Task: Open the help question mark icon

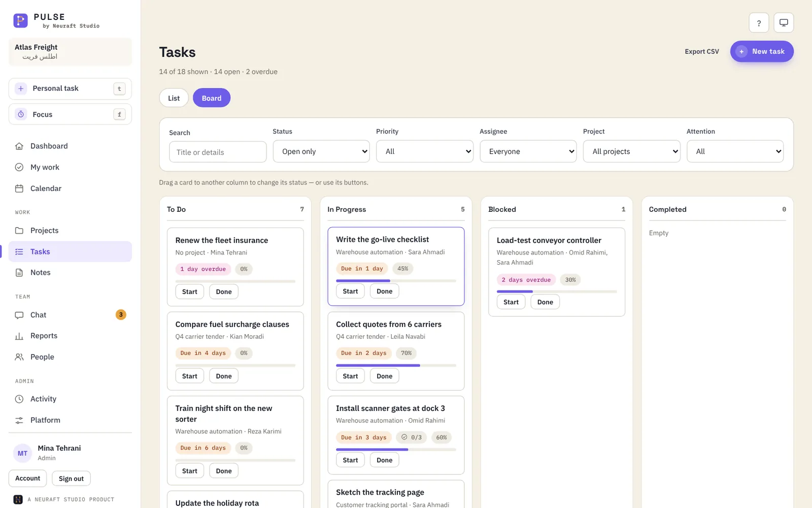Action: point(759,23)
